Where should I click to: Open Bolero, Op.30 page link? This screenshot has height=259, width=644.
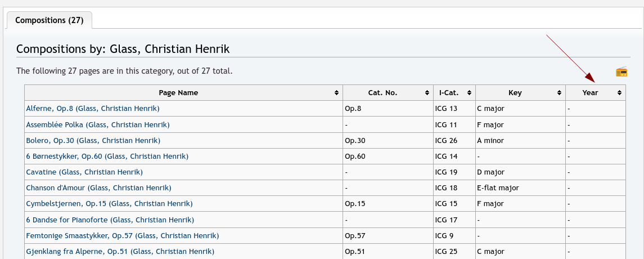point(93,140)
